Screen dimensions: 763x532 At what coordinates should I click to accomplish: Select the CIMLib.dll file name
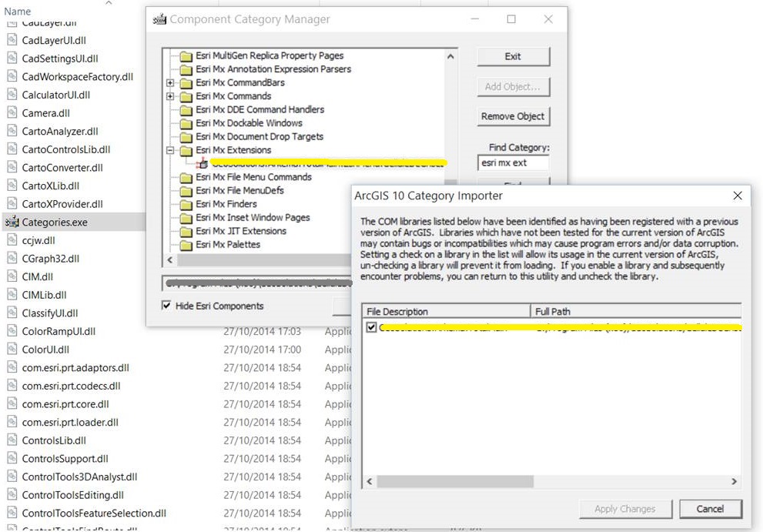pos(45,295)
